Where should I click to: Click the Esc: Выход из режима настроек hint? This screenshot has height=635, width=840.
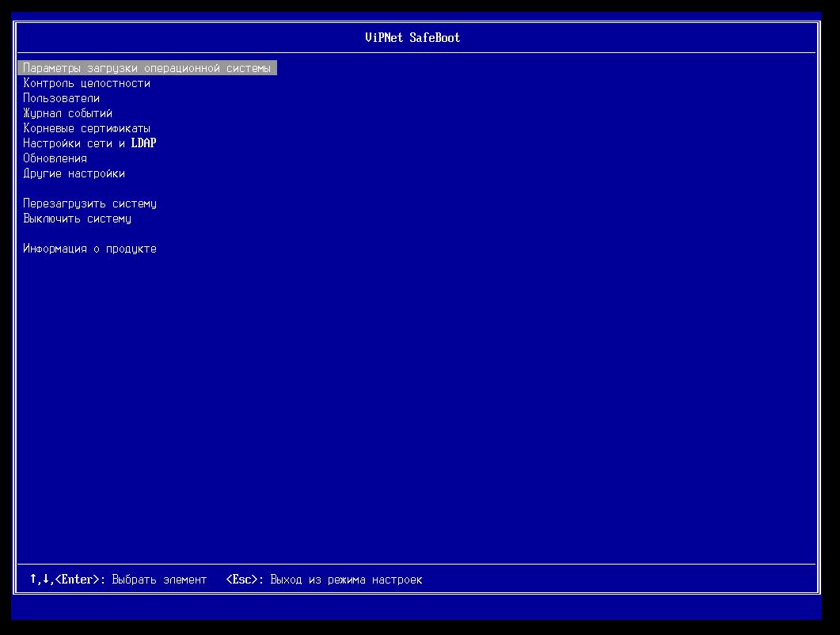point(324,580)
